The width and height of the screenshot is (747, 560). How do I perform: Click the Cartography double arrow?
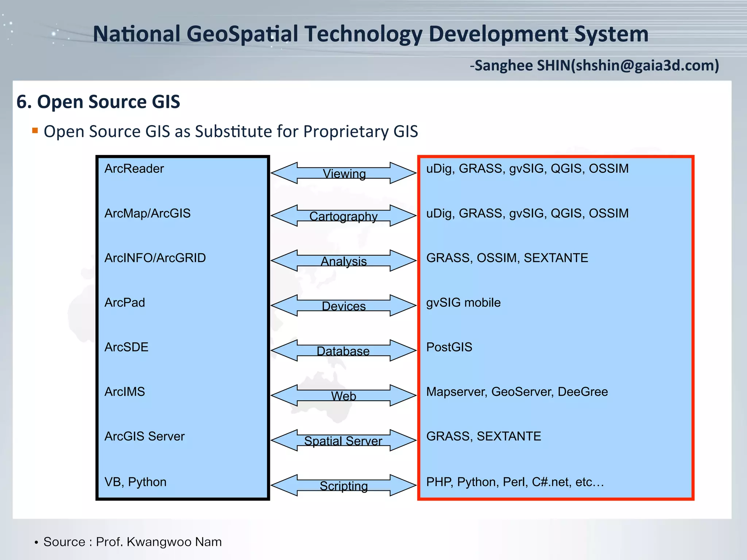[x=344, y=216]
